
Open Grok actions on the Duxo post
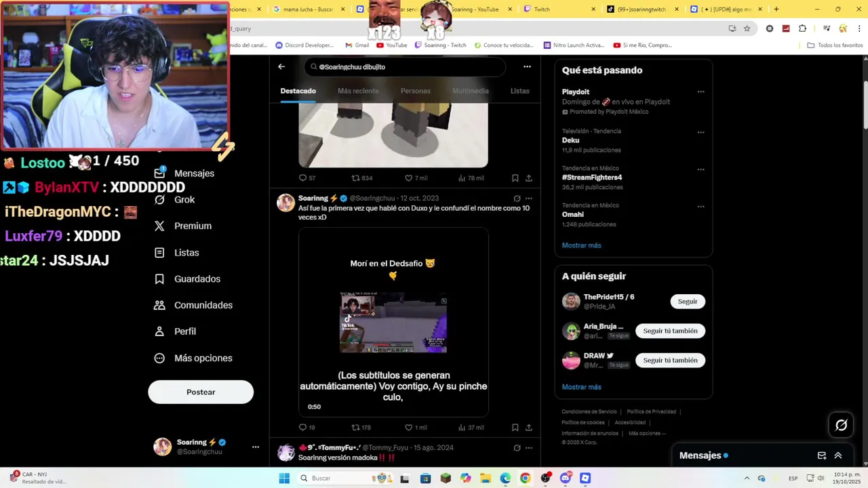[517, 199]
